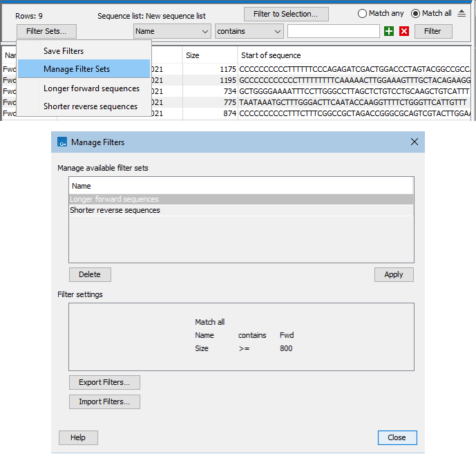The image size is (476, 454).
Task: Close the Manage Filters dialog with the X
Action: tap(415, 142)
